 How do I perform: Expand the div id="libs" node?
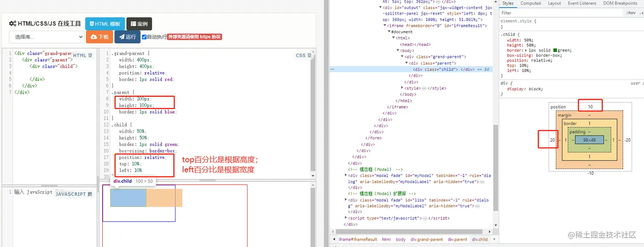(346, 200)
